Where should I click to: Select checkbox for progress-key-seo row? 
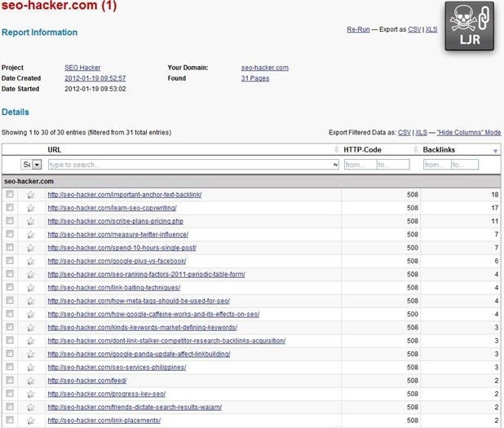click(x=10, y=394)
